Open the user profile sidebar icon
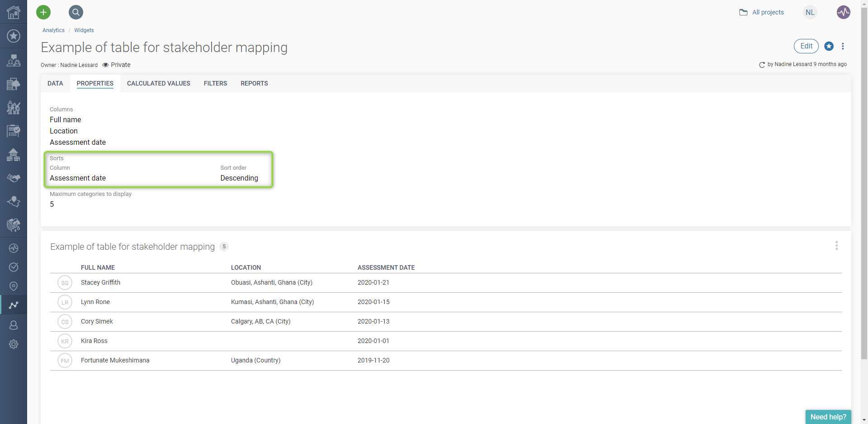868x424 pixels. coord(14,325)
